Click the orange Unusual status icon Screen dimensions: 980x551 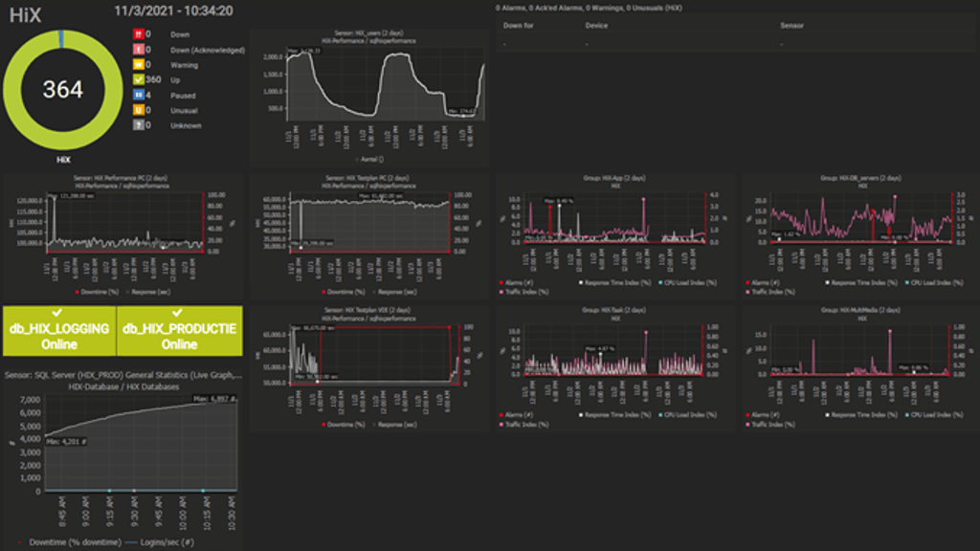(x=140, y=110)
